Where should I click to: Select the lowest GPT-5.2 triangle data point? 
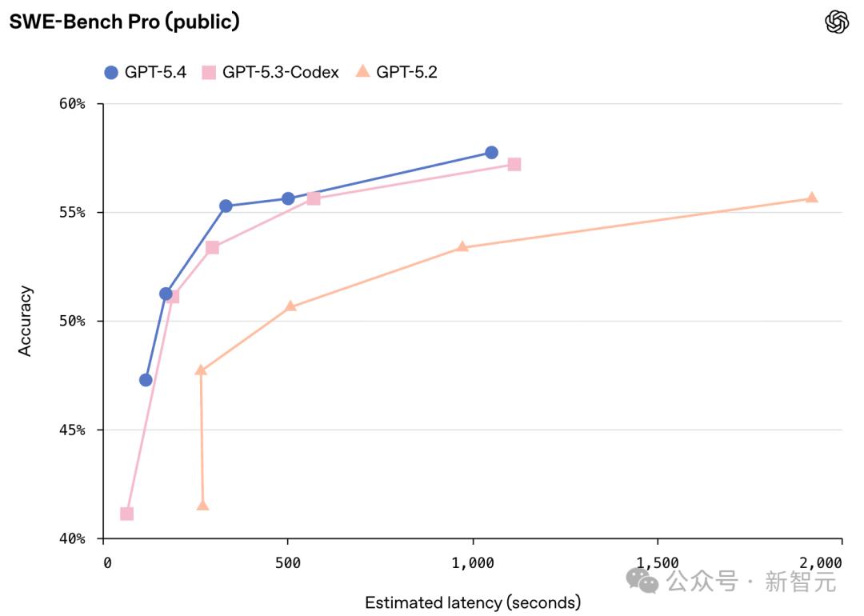click(x=202, y=505)
